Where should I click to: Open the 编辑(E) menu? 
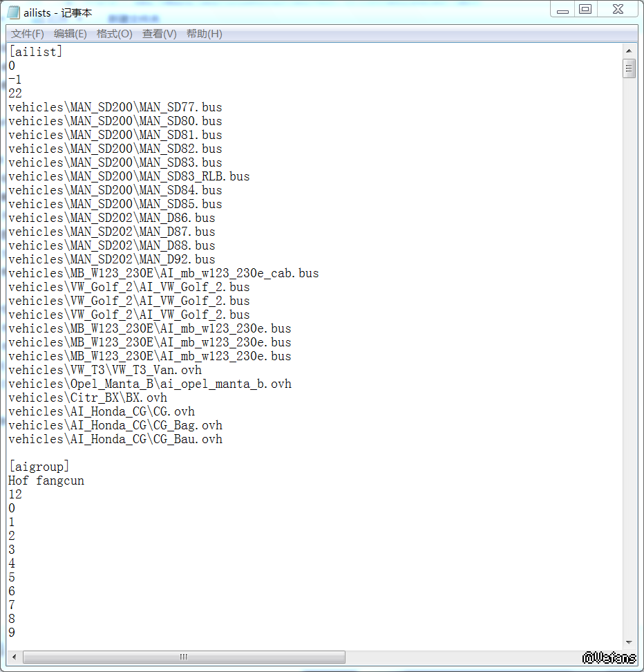(x=70, y=34)
